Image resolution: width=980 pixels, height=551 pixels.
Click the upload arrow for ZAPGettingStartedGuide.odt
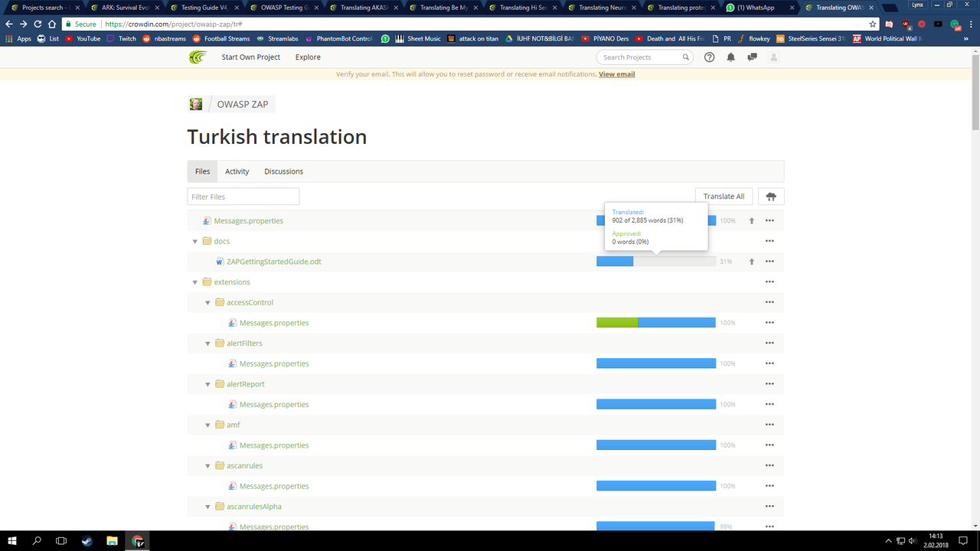pos(752,262)
